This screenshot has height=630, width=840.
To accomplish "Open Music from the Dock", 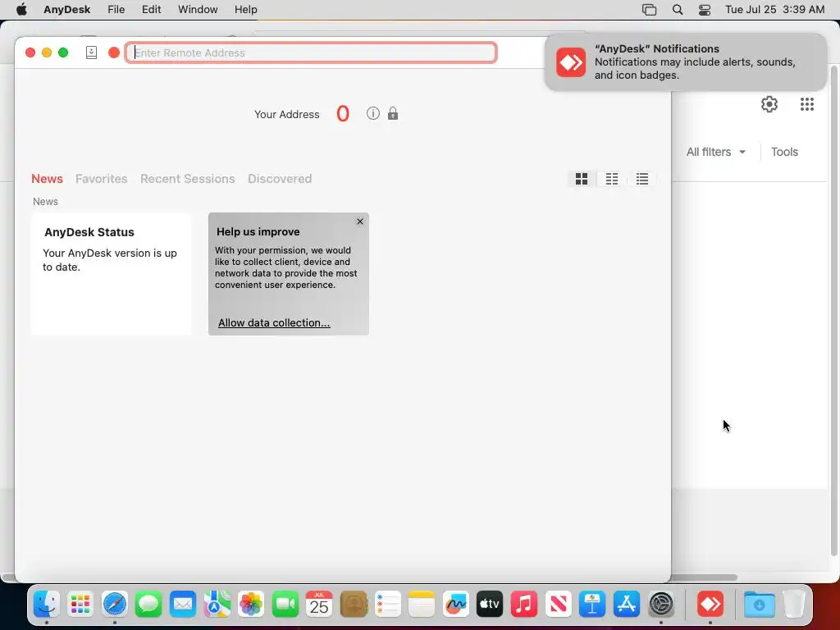I will [524, 605].
